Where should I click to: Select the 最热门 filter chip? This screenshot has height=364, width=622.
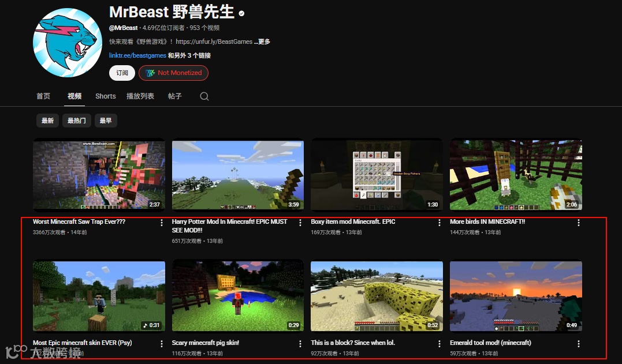(x=77, y=121)
